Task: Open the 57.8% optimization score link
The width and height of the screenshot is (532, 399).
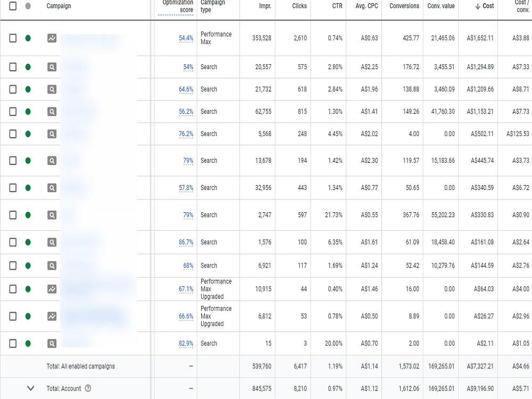Action: coord(186,188)
